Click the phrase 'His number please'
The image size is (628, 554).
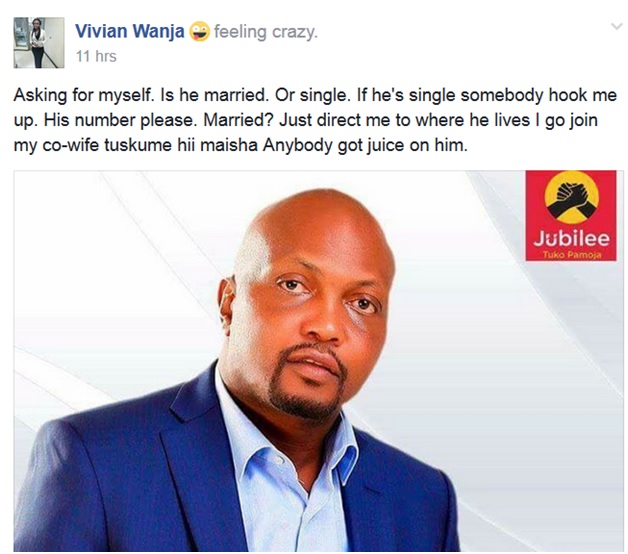pos(121,121)
